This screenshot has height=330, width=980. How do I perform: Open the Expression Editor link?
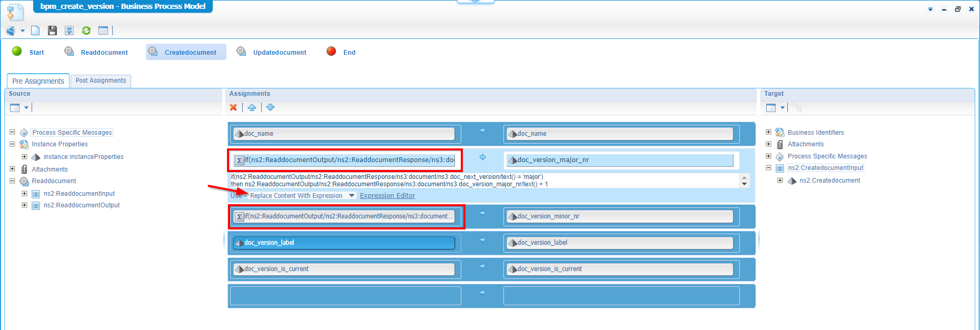(x=387, y=196)
